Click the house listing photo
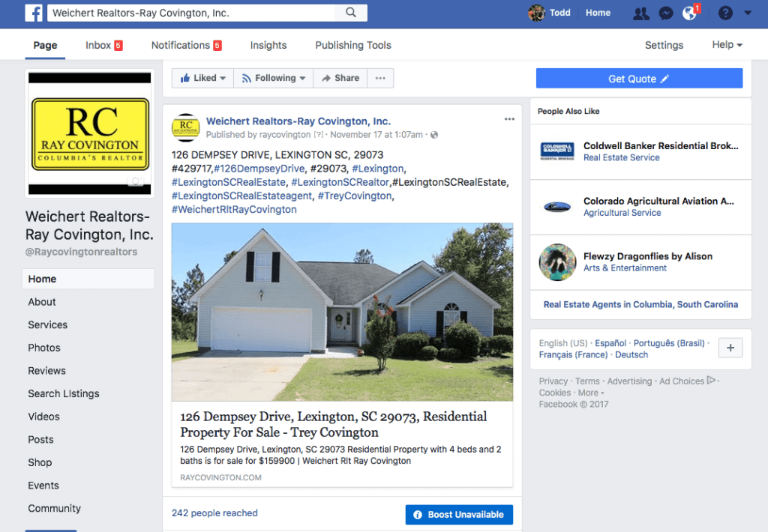This screenshot has width=768, height=532. coord(342,312)
